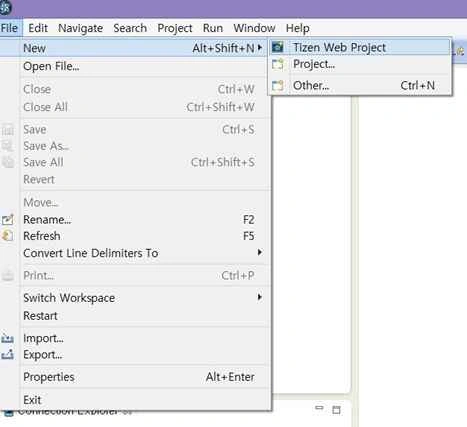Click the Import icon
This screenshot has height=427, width=467.
(x=7, y=338)
